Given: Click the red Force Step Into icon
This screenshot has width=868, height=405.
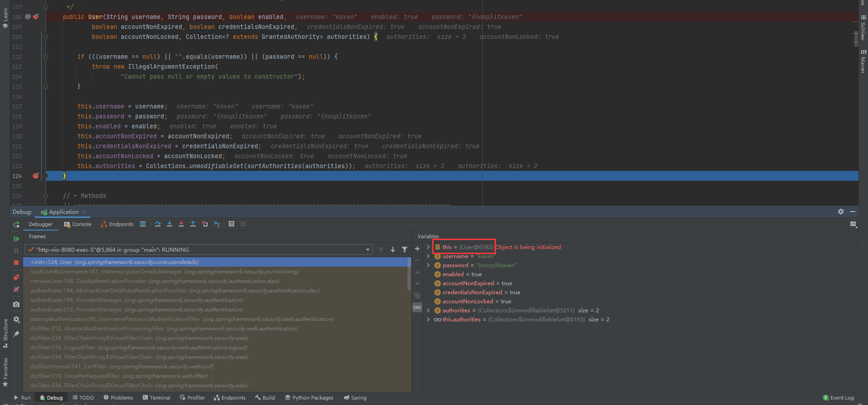Looking at the screenshot, I should [181, 224].
